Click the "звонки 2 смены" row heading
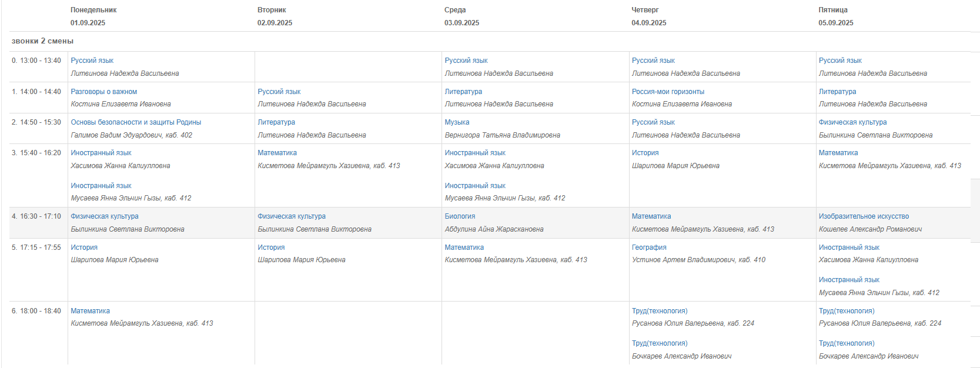Viewport: 980px width, 368px height. pos(42,41)
